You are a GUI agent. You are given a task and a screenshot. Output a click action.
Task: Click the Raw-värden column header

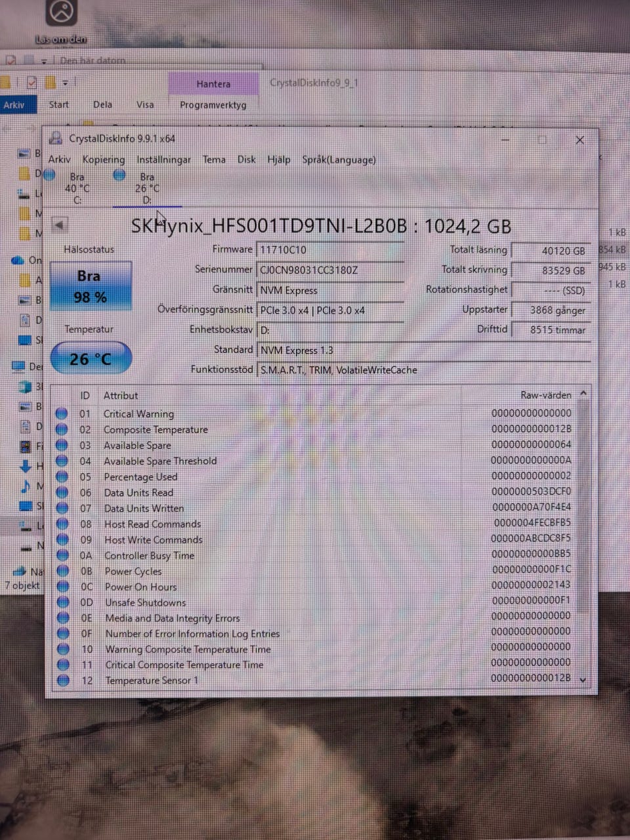(545, 395)
